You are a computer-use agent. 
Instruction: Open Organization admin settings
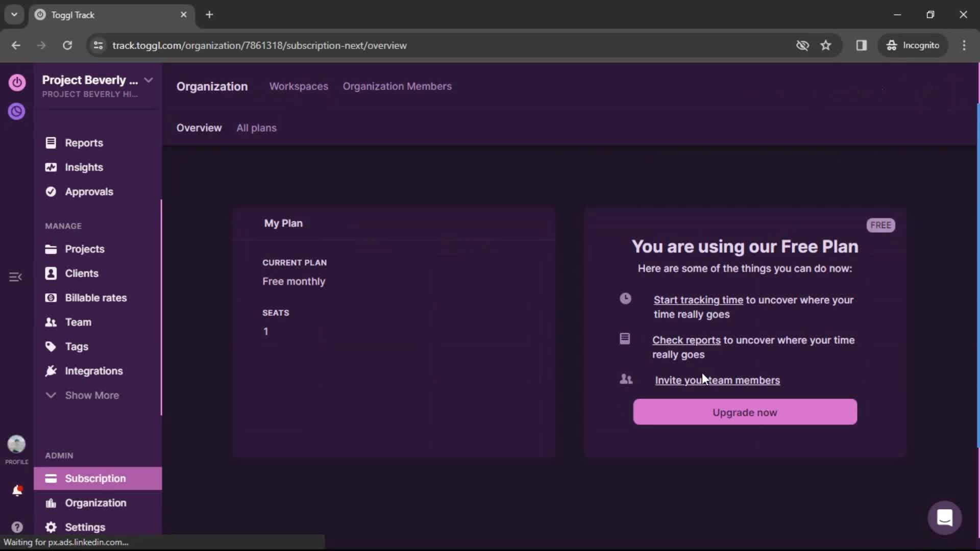pyautogui.click(x=95, y=503)
